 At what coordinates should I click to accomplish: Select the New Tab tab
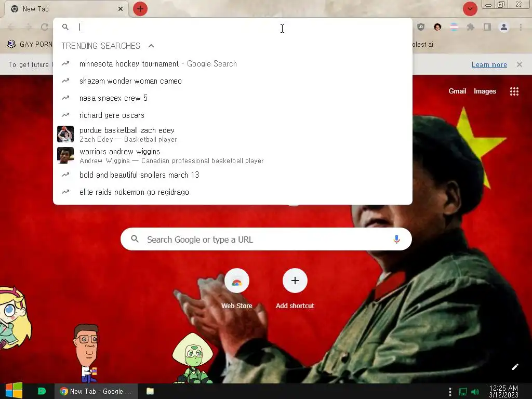[x=66, y=9]
